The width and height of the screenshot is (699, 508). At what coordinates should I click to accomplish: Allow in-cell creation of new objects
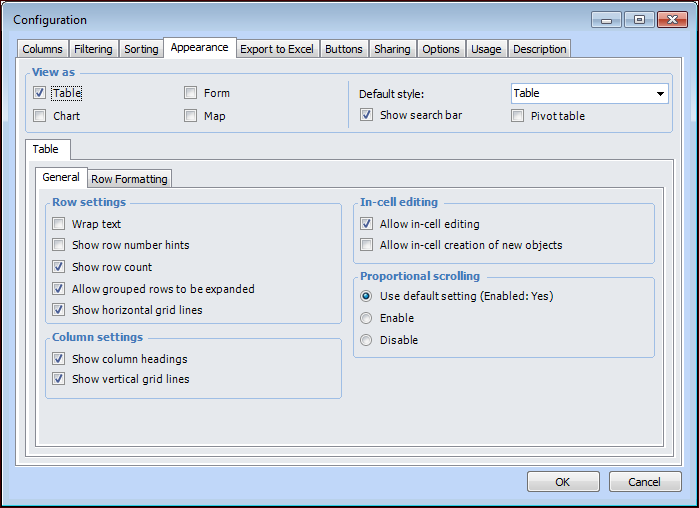pos(367,245)
